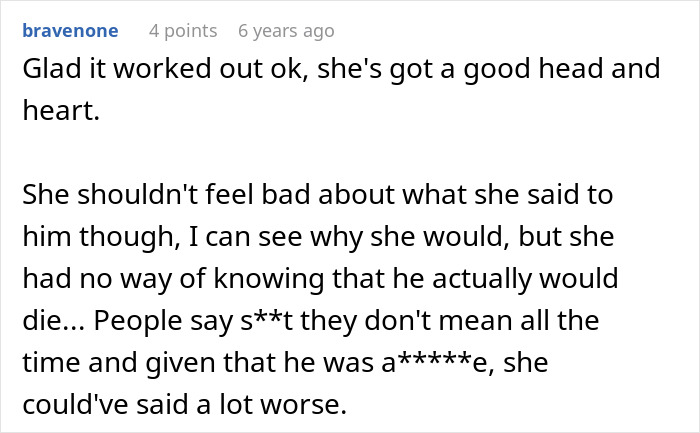This screenshot has width=700, height=433.
Task: Click the "4 points" score label
Action: pyautogui.click(x=181, y=31)
